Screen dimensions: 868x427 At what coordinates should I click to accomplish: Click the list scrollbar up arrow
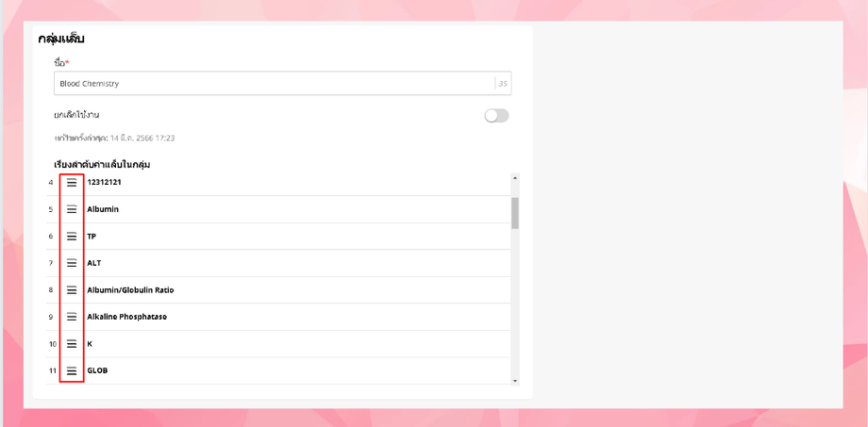[x=515, y=179]
